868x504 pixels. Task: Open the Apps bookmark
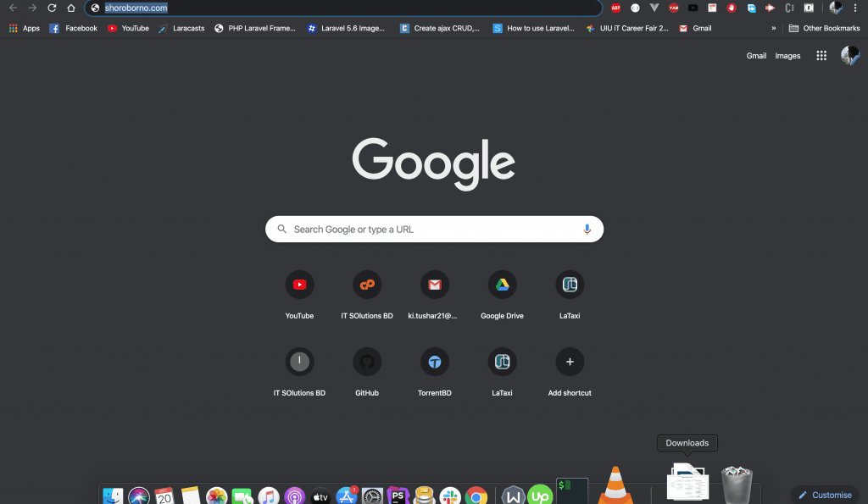click(x=25, y=28)
